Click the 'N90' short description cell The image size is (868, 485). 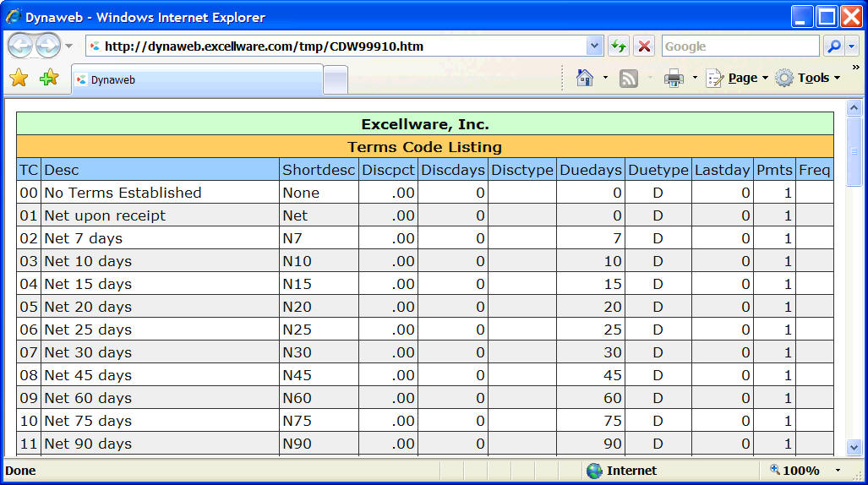[x=319, y=444]
